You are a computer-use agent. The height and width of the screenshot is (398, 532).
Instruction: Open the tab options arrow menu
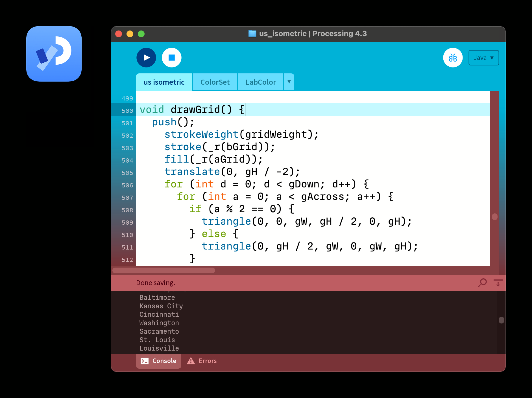pos(289,82)
